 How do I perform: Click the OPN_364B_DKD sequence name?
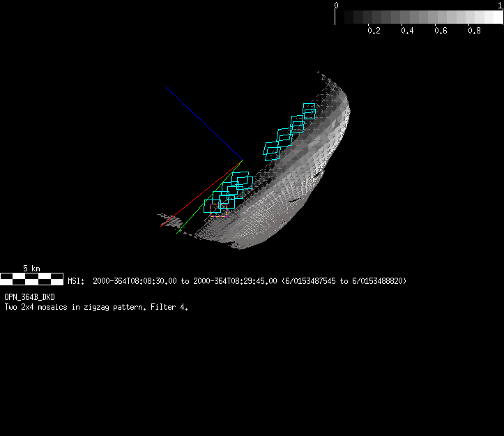pos(29,297)
